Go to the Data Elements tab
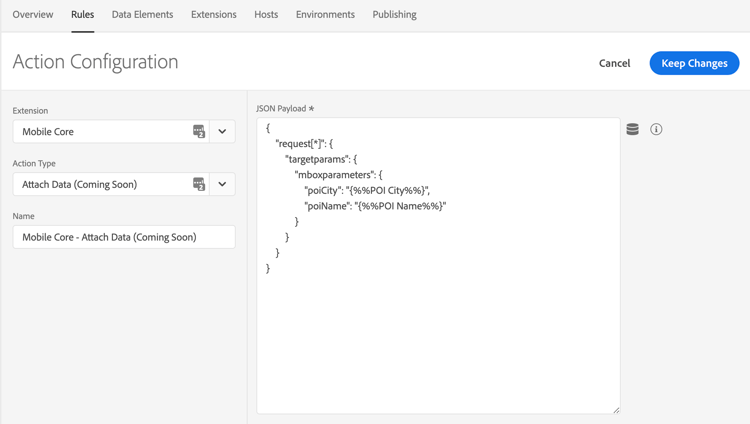 pos(142,15)
